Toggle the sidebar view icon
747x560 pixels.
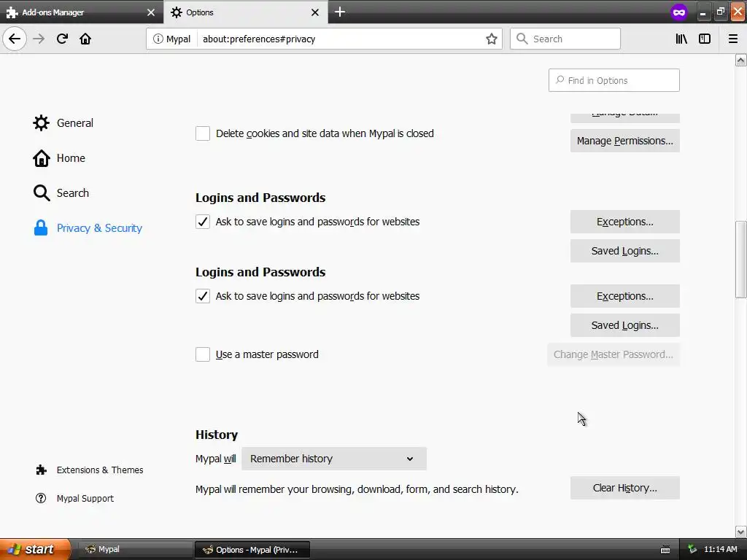[705, 39]
